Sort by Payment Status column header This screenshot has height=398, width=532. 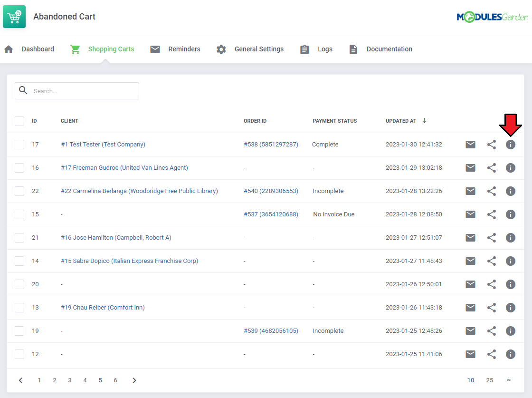334,121
